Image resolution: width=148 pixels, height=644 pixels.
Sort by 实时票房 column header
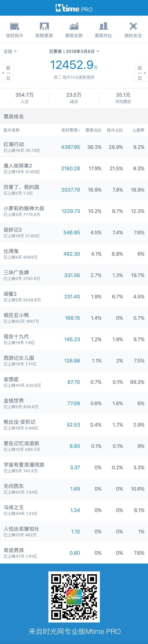tap(70, 130)
